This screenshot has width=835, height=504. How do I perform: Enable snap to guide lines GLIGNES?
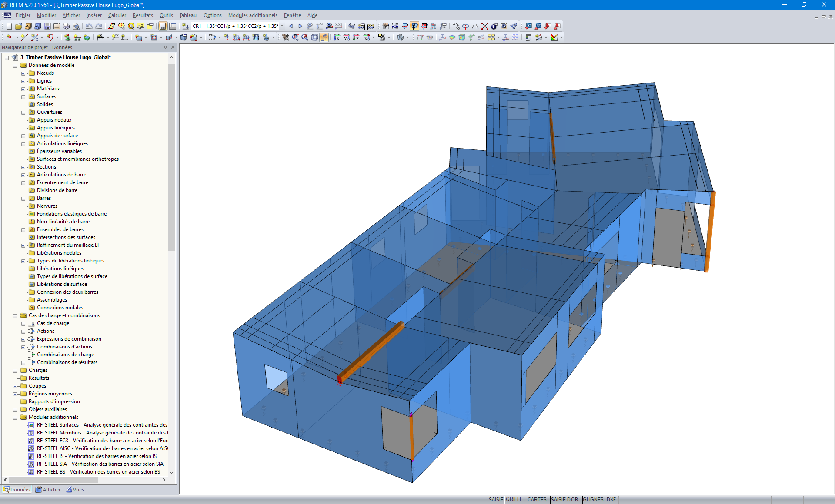tap(593, 499)
